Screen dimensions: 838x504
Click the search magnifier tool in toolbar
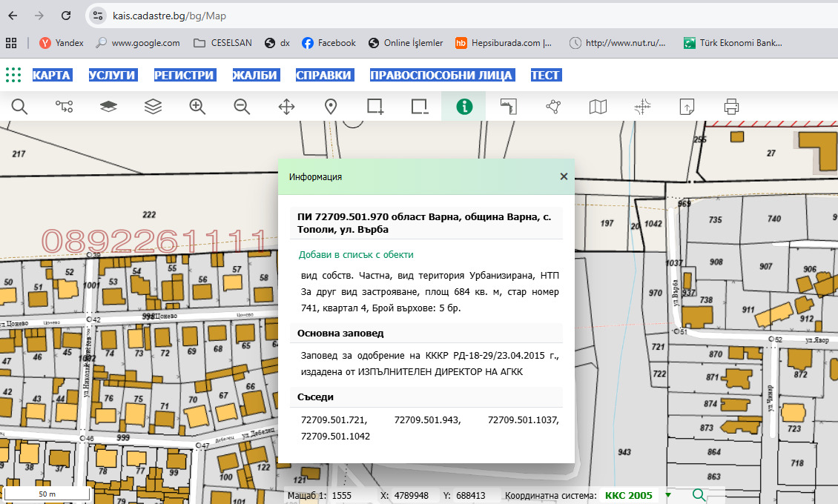[19, 107]
